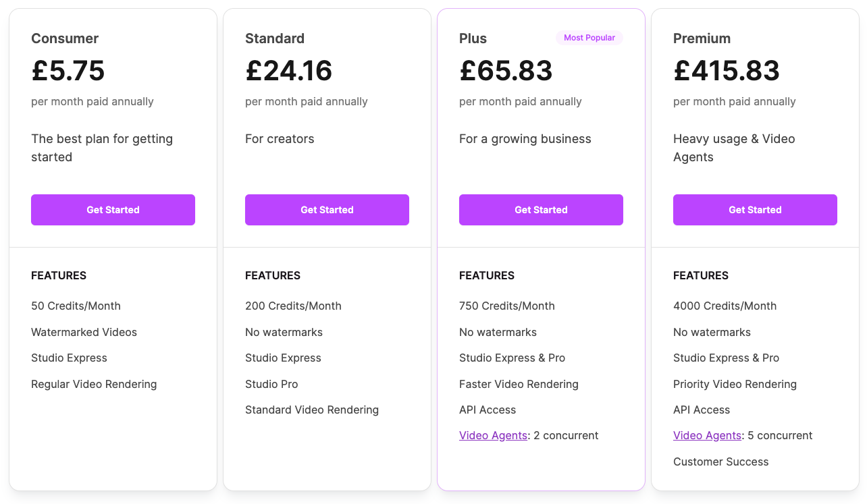Click the £415.83 monthly price

point(727,71)
